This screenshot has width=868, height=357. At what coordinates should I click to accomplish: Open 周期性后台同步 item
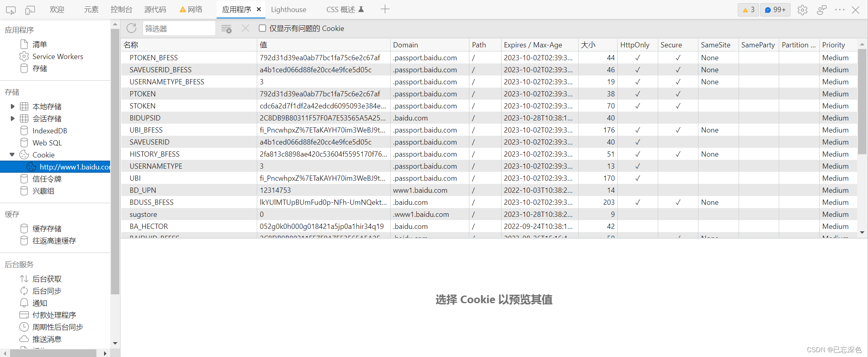click(58, 327)
